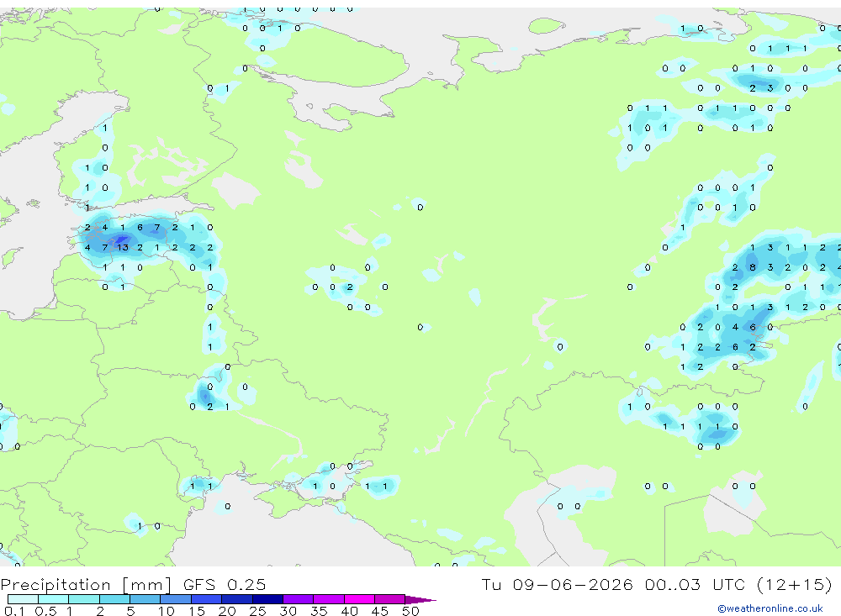
Task: Click the 'Tu 09-06-2026' date text
Action: 558,584
